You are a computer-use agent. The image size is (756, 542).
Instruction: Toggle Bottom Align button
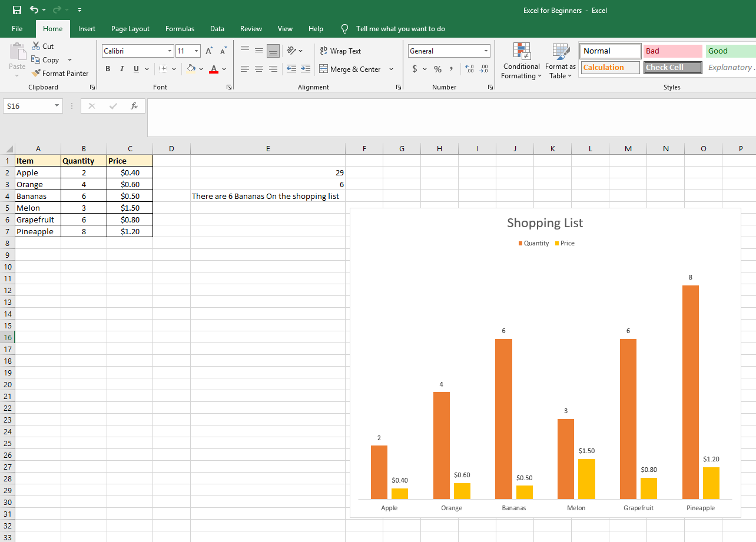273,51
